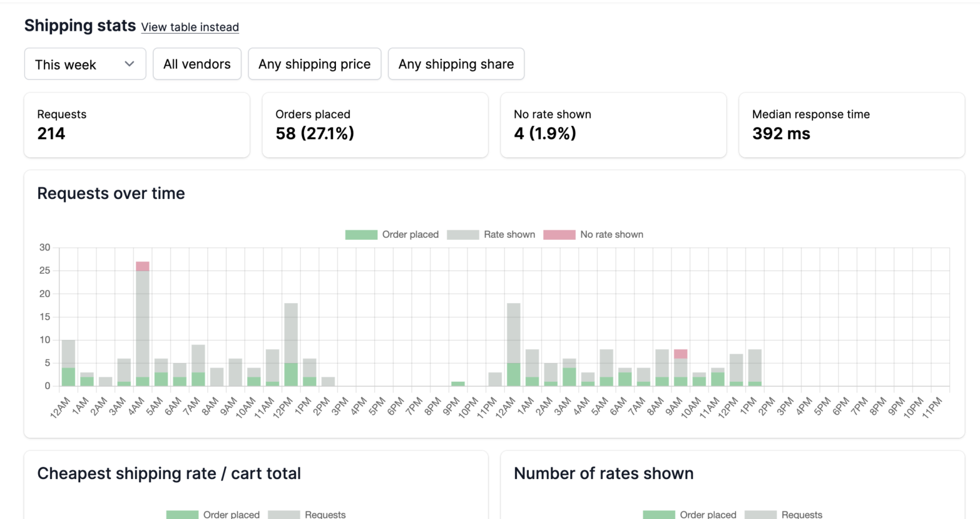Click the 'All vendors' filter button
Image resolution: width=980 pixels, height=519 pixels.
click(197, 64)
